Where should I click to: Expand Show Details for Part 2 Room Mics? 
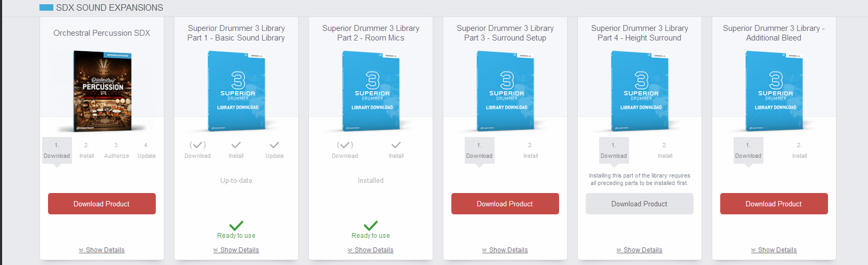coord(371,250)
